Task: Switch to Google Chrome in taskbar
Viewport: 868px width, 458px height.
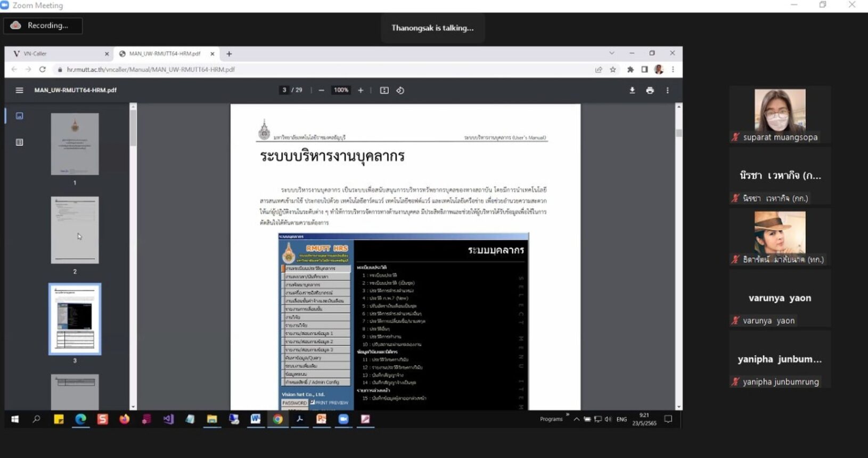Action: 277,419
